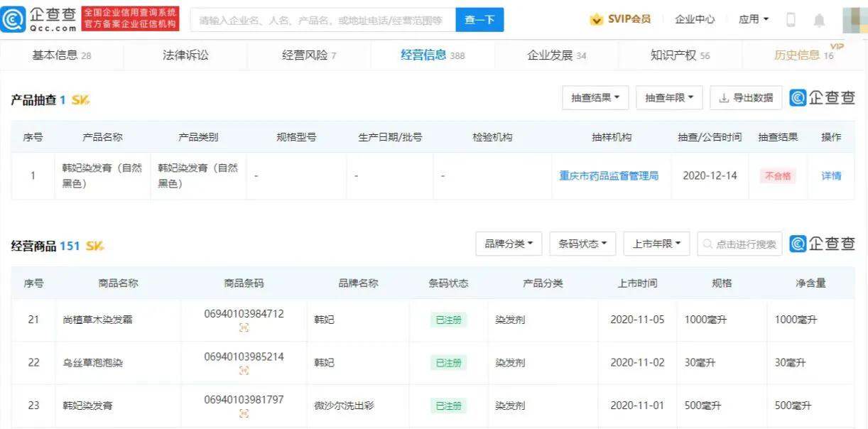Click the SVIP crown badge in top bar

tap(597, 19)
